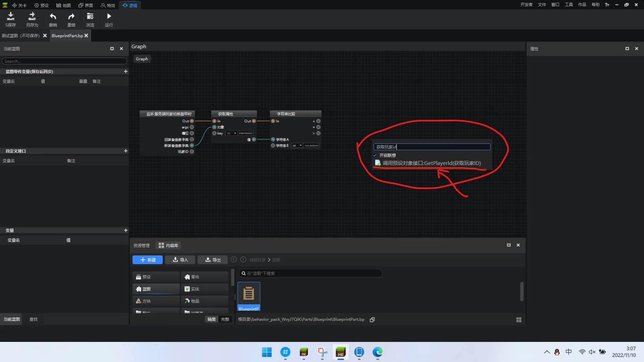
Task: Click the 槽位 output pin
Action: click(192, 133)
